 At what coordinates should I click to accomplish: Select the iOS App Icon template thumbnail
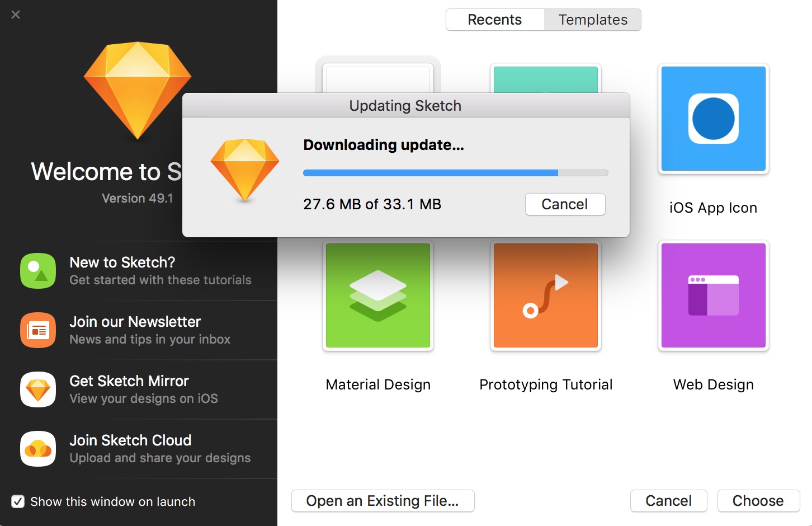coord(714,119)
